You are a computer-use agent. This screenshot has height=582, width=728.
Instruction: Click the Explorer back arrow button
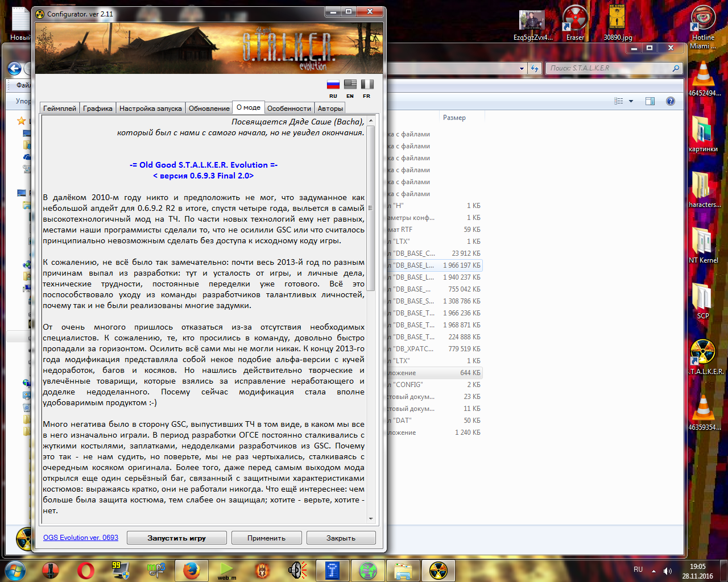tap(14, 69)
